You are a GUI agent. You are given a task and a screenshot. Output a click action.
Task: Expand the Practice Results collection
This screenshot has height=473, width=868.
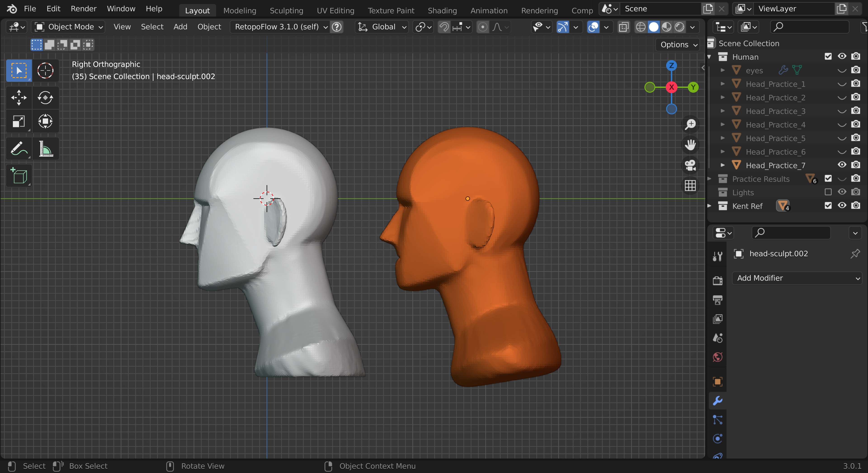click(709, 179)
